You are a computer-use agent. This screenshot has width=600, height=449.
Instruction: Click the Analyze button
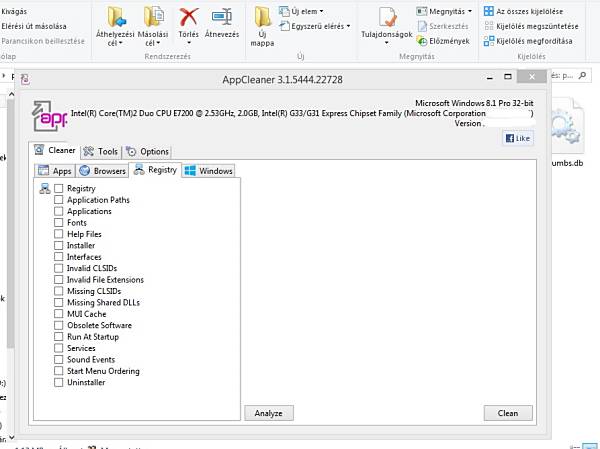[269, 413]
